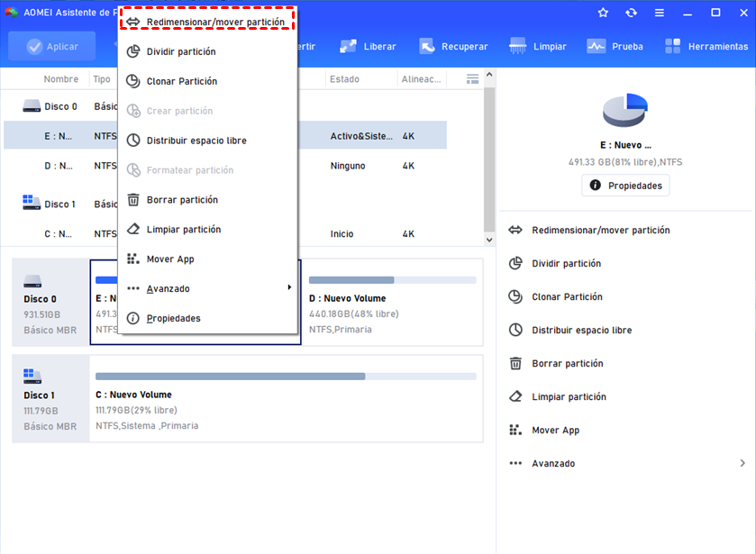Click the Liberar toolbar icon
The image size is (756, 554).
(348, 46)
